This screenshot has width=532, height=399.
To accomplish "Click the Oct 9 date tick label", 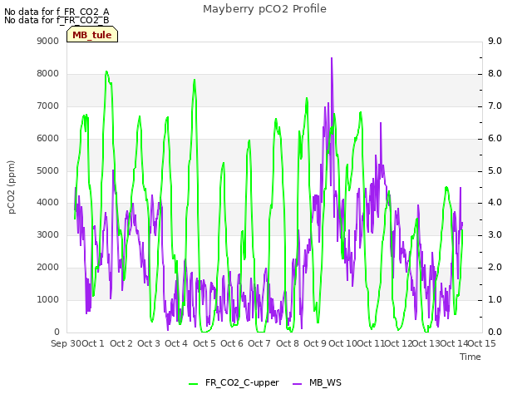I will tap(315, 343).
